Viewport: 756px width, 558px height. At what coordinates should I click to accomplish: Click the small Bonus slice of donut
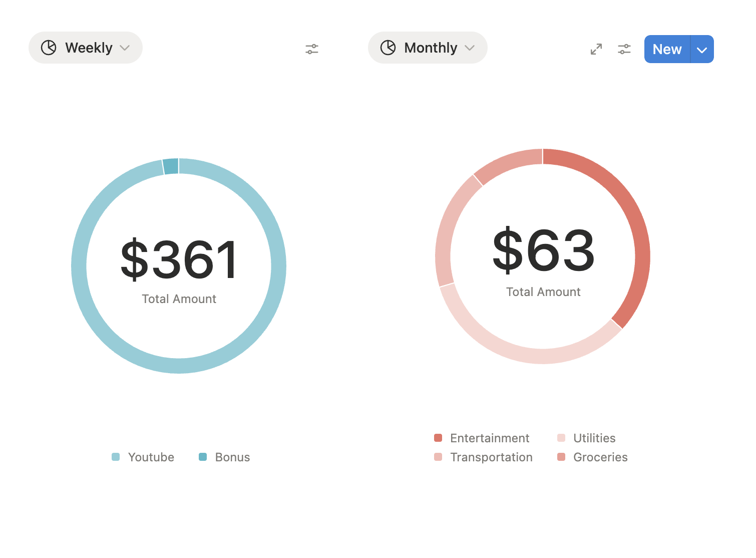click(x=171, y=166)
